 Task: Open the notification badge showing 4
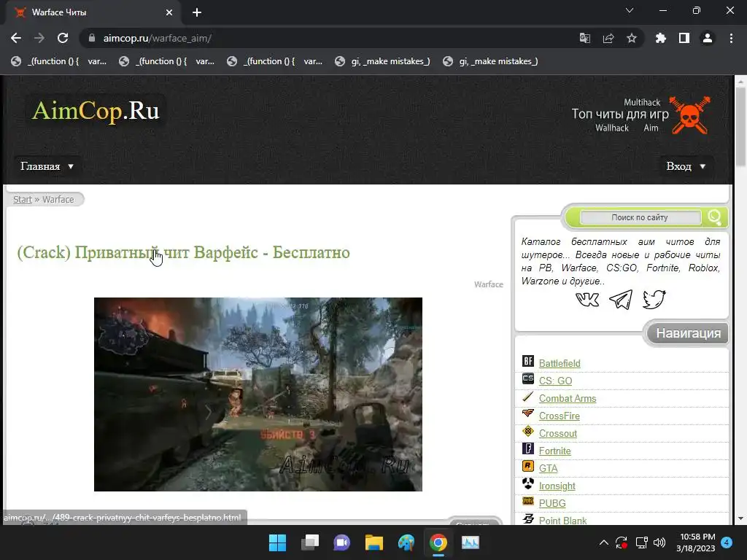click(727, 542)
